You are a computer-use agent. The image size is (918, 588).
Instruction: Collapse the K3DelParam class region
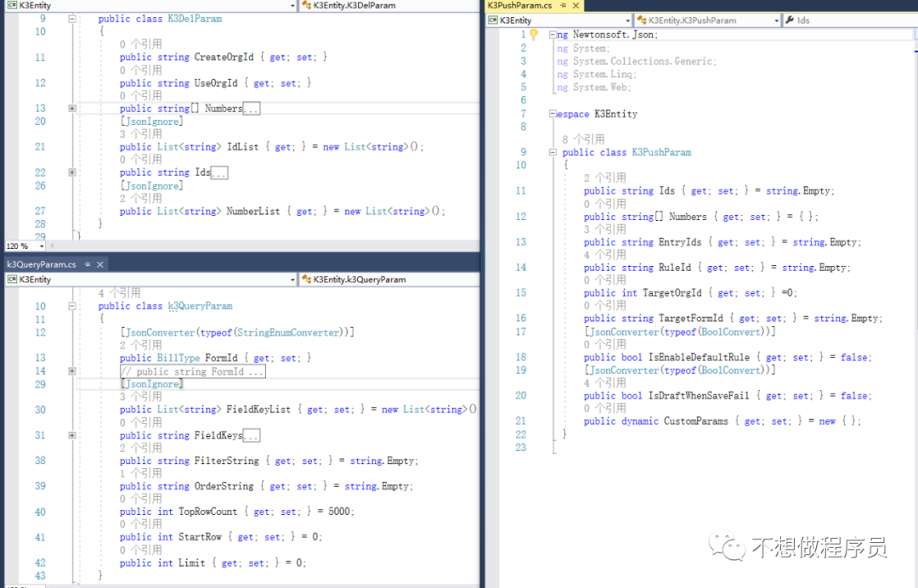tap(72, 19)
